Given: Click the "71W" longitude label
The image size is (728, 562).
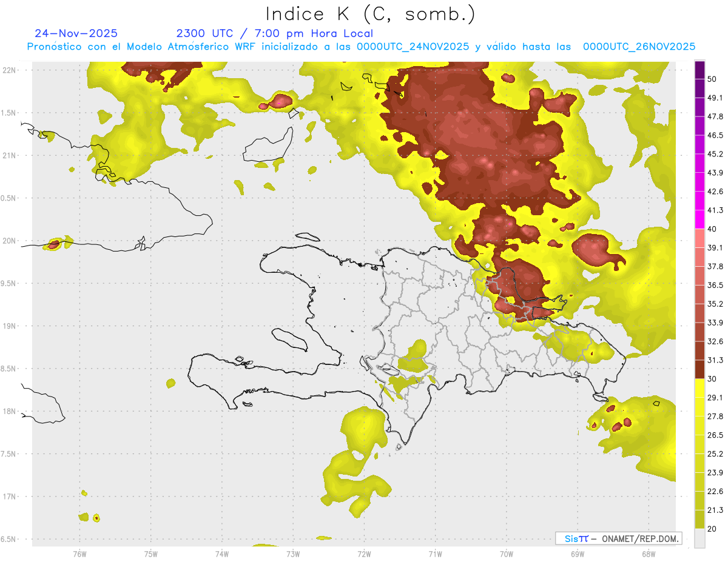Looking at the screenshot, I should tap(435, 554).
